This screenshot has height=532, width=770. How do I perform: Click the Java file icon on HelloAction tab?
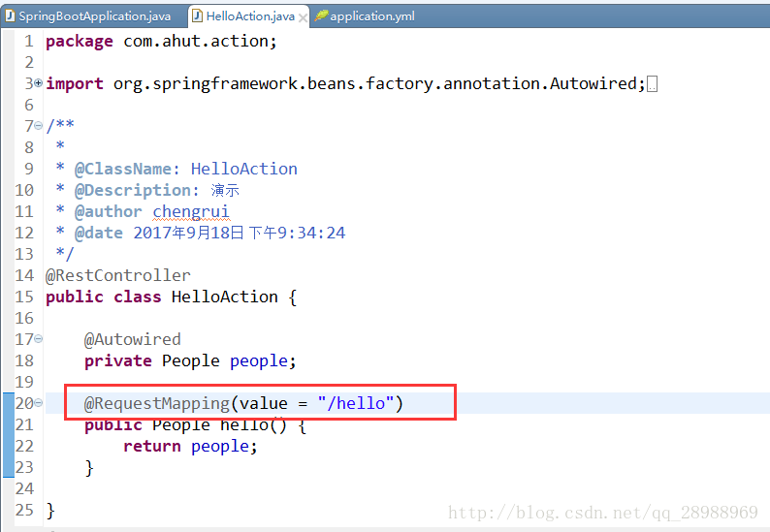coord(197,16)
